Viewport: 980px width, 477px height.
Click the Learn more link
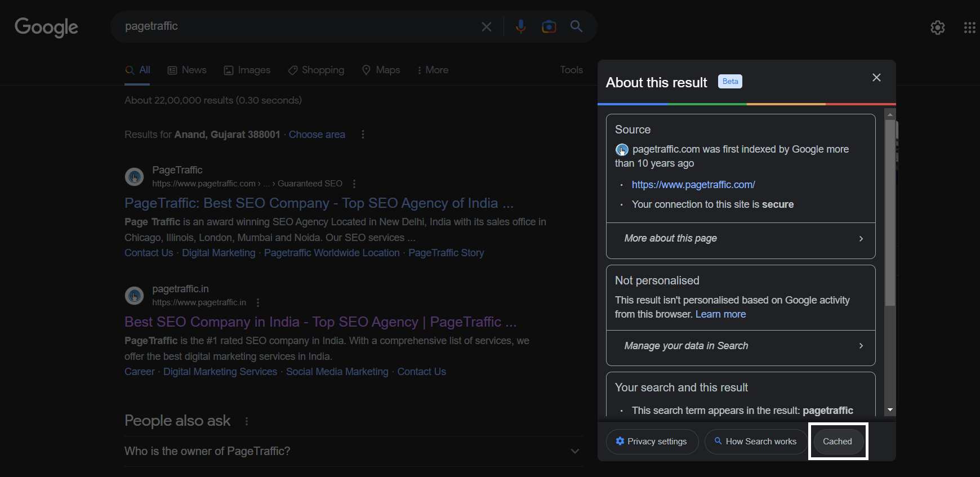tap(720, 314)
